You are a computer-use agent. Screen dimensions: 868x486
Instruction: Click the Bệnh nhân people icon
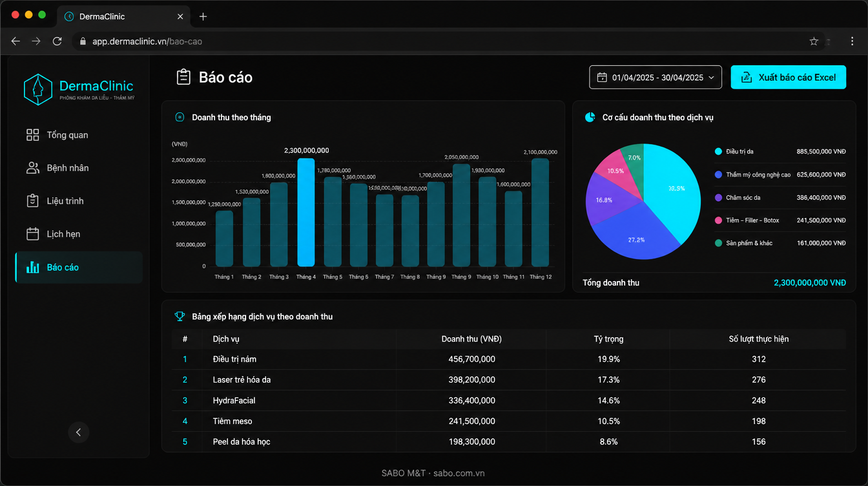[32, 168]
